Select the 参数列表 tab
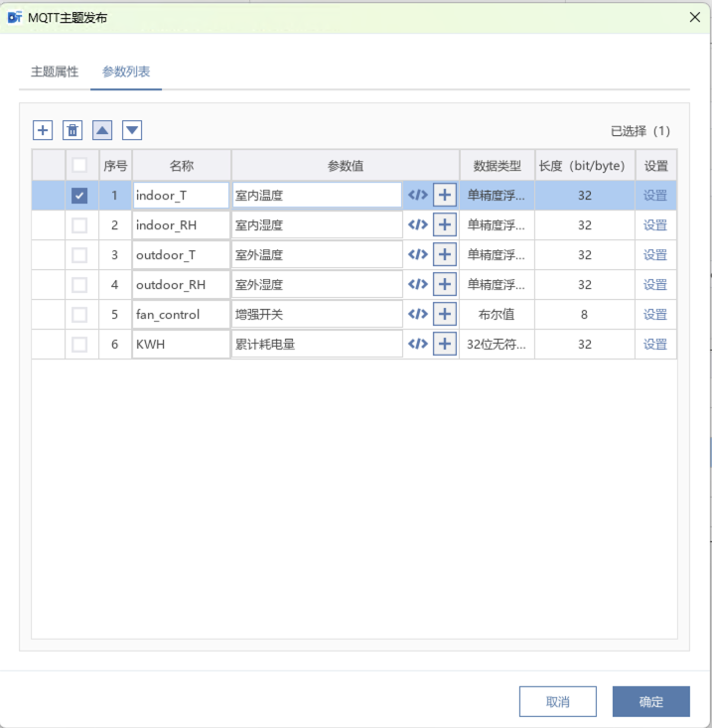Screen dimensions: 712x728 [x=126, y=73]
